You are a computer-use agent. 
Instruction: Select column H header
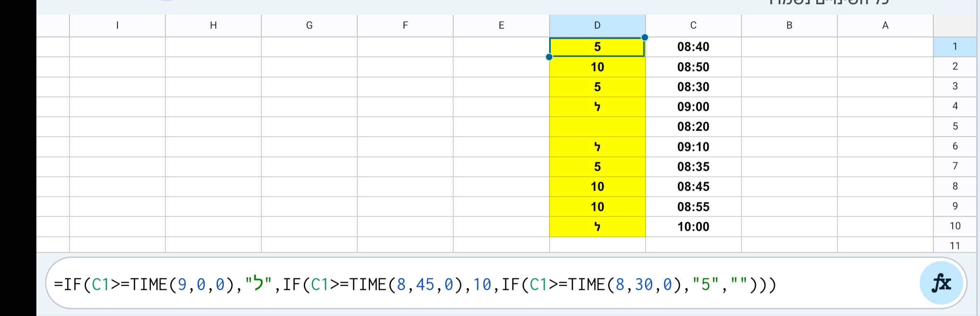tap(213, 26)
